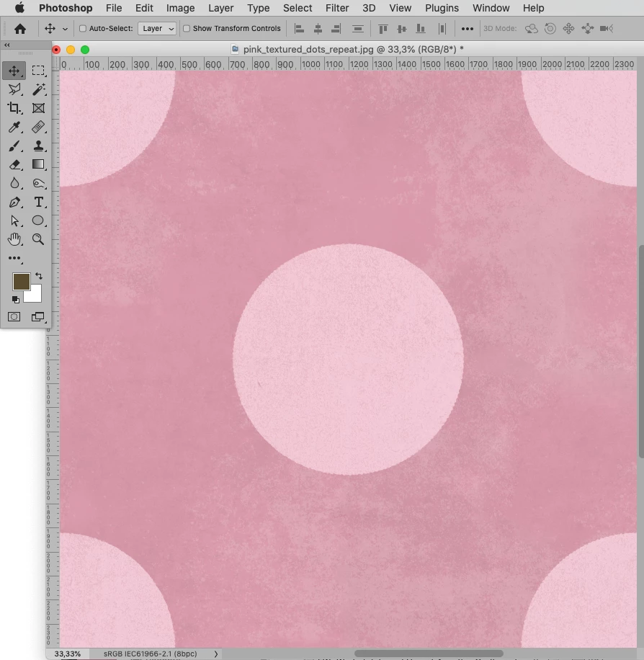Expand the status bar info arrow

pos(216,654)
